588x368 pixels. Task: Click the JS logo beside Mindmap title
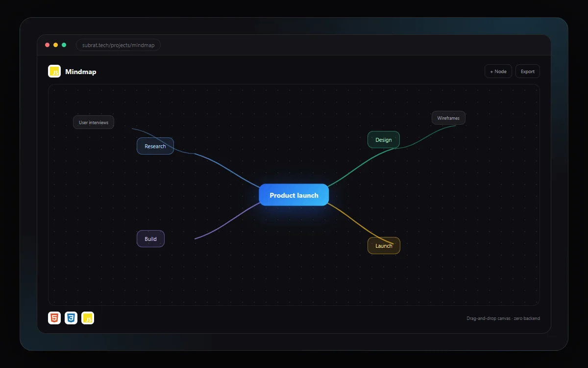(54, 71)
